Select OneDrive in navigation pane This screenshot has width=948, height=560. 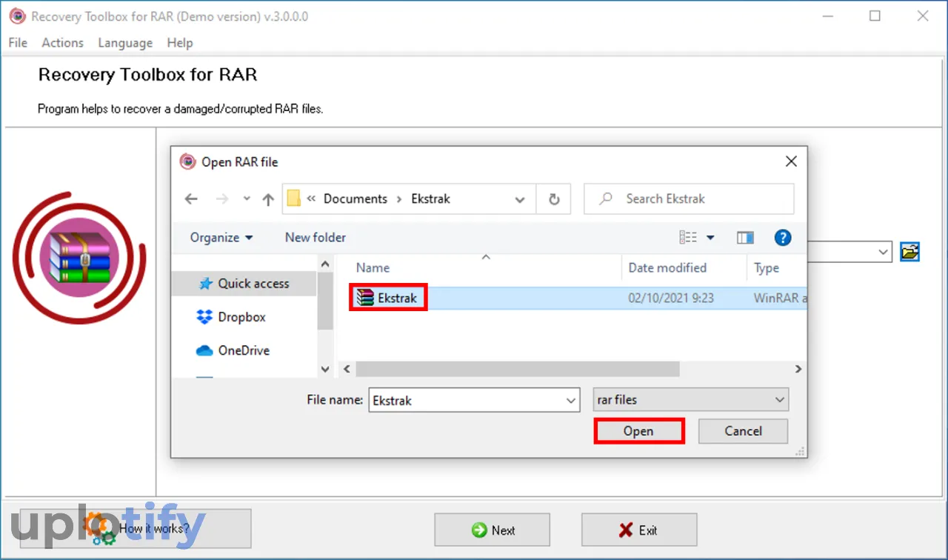[244, 350]
